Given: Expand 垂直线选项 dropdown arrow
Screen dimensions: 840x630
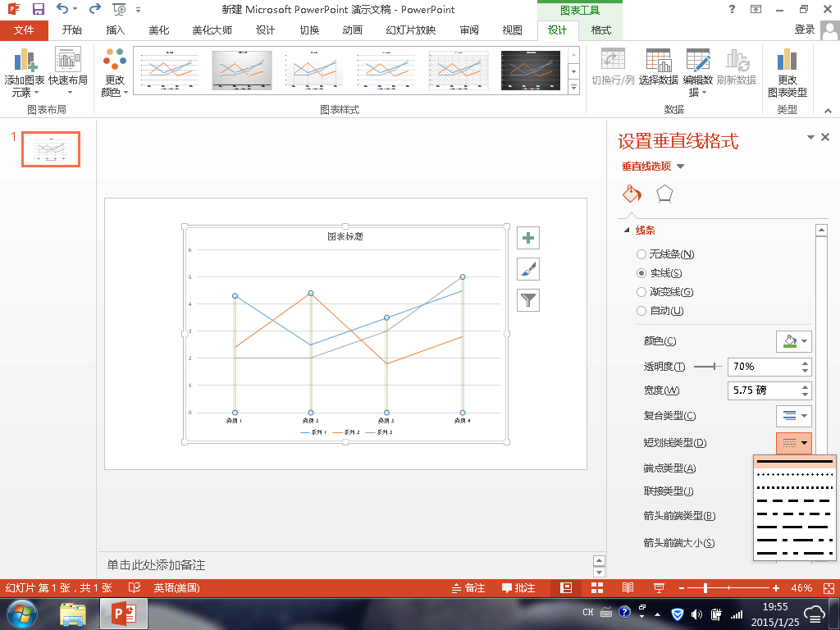Looking at the screenshot, I should click(680, 166).
